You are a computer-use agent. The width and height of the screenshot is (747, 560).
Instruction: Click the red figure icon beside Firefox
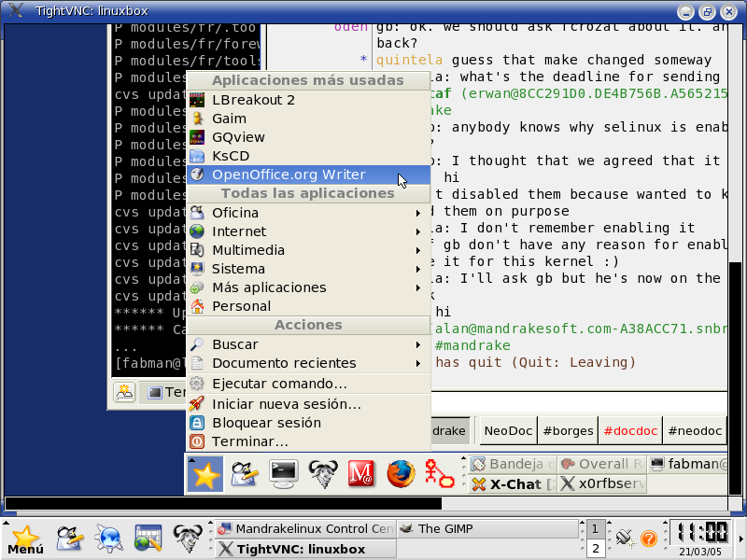439,474
